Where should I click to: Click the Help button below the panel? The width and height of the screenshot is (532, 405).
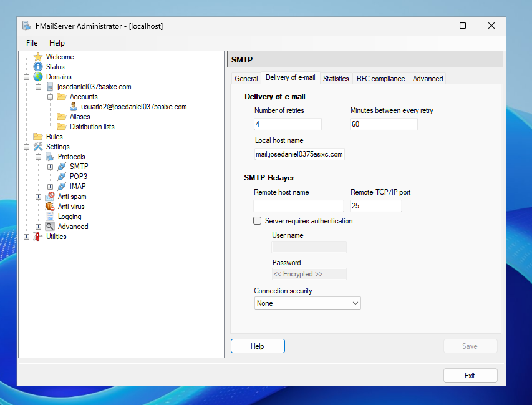click(x=258, y=346)
